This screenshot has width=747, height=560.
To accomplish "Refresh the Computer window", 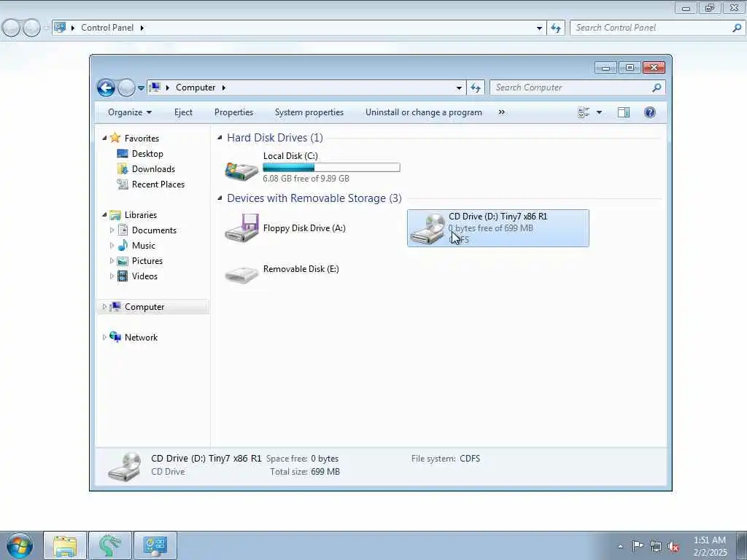I will tap(476, 87).
